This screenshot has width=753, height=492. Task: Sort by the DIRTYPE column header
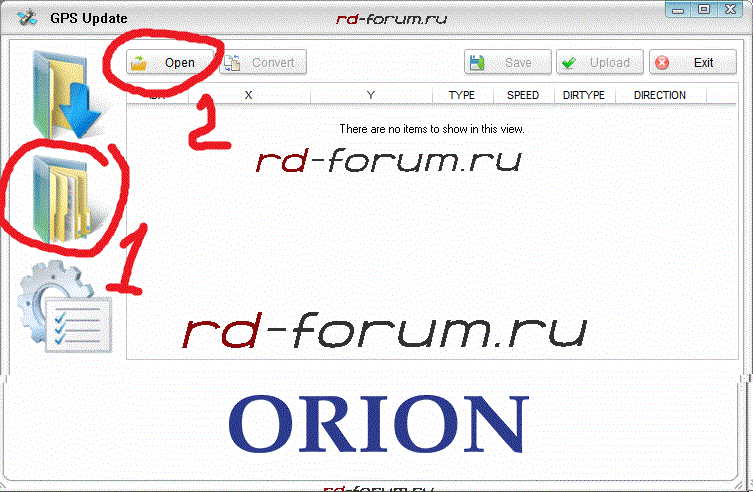pyautogui.click(x=584, y=95)
